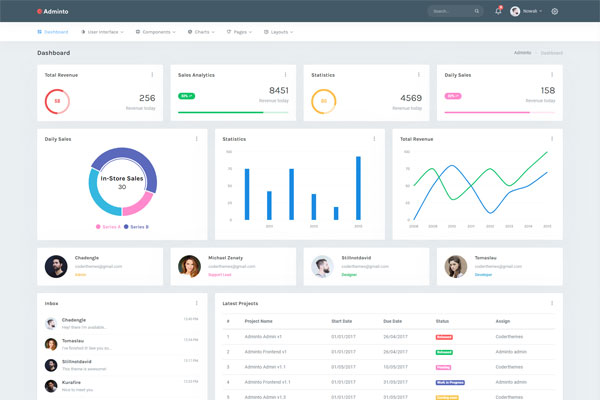Click into the header search field
This screenshot has width=600, height=400.
452,11
